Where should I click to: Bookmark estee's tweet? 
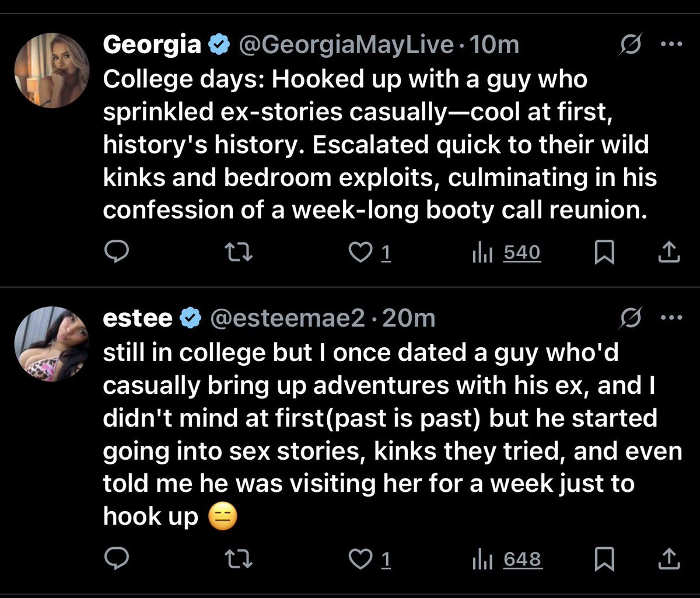(604, 559)
